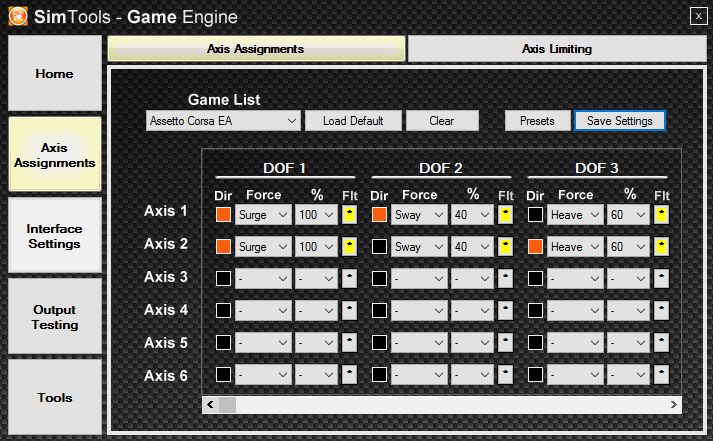Click the scrollbar left arrow

tap(210, 405)
